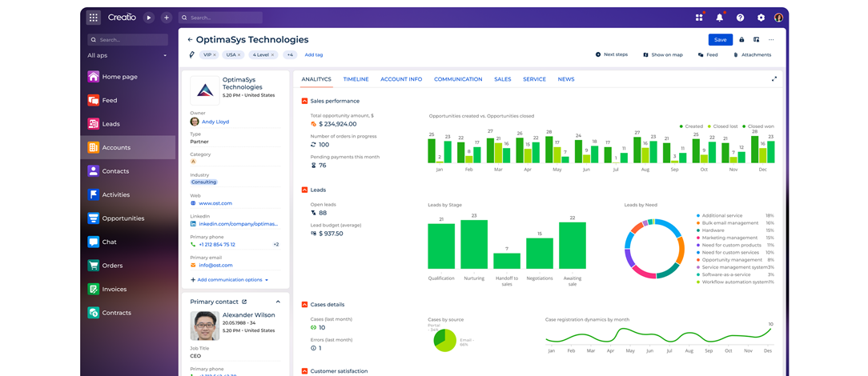Image resolution: width=868 pixels, height=376 pixels.
Task: Open the three-dots more actions menu
Action: (771, 39)
